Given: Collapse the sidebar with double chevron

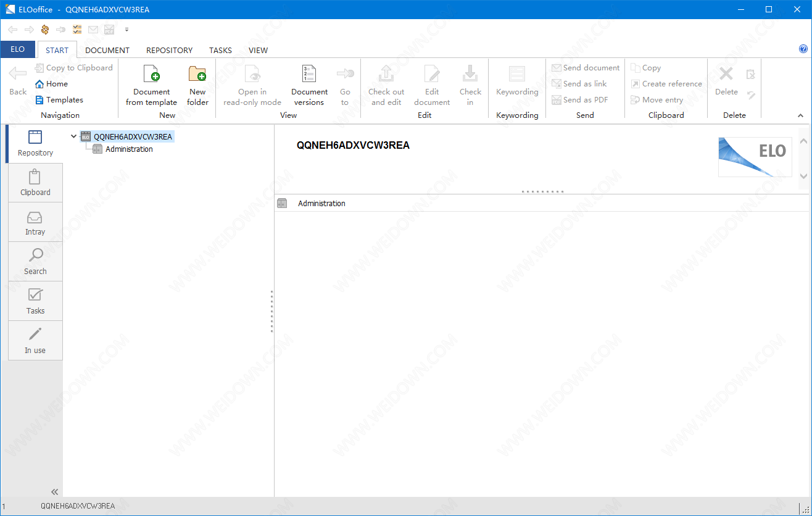Looking at the screenshot, I should pos(55,492).
